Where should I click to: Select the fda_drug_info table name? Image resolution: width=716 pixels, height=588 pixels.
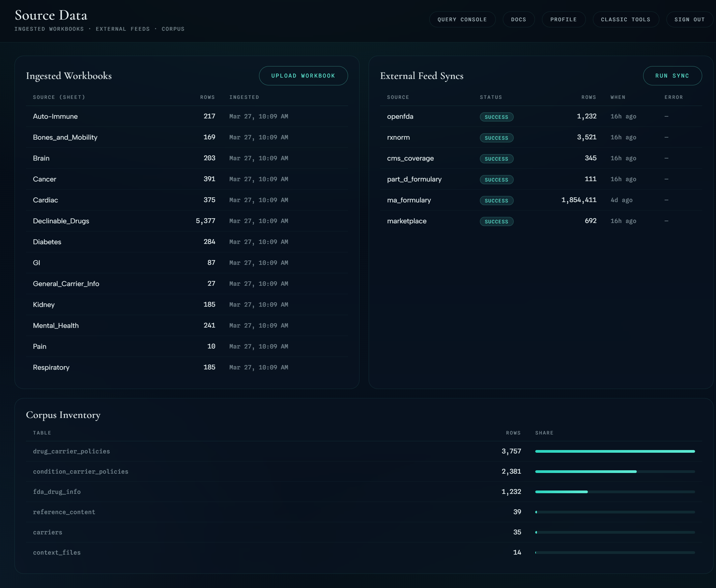(x=57, y=492)
